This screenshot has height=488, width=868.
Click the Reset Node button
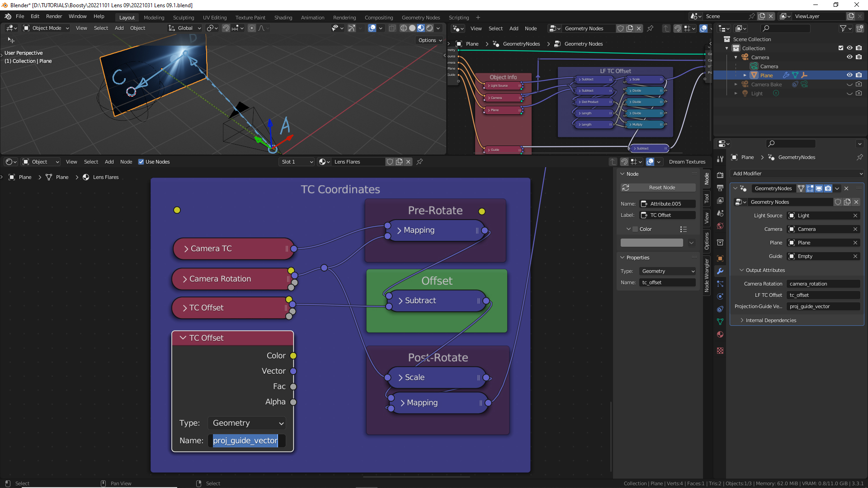point(658,188)
